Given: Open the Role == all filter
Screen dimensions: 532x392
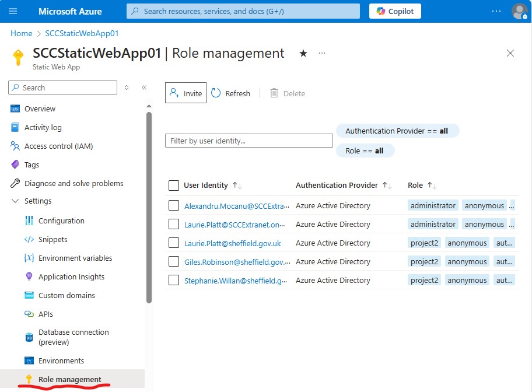Looking at the screenshot, I should click(x=365, y=150).
